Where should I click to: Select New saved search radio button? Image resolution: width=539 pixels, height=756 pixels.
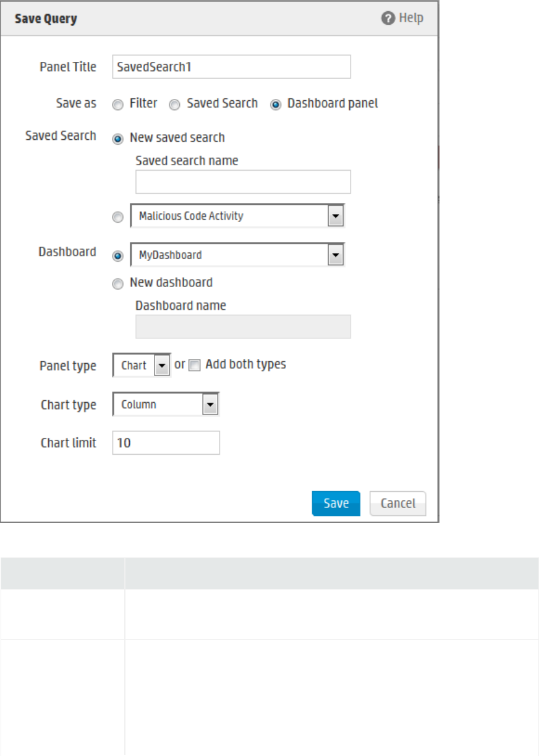[117, 139]
